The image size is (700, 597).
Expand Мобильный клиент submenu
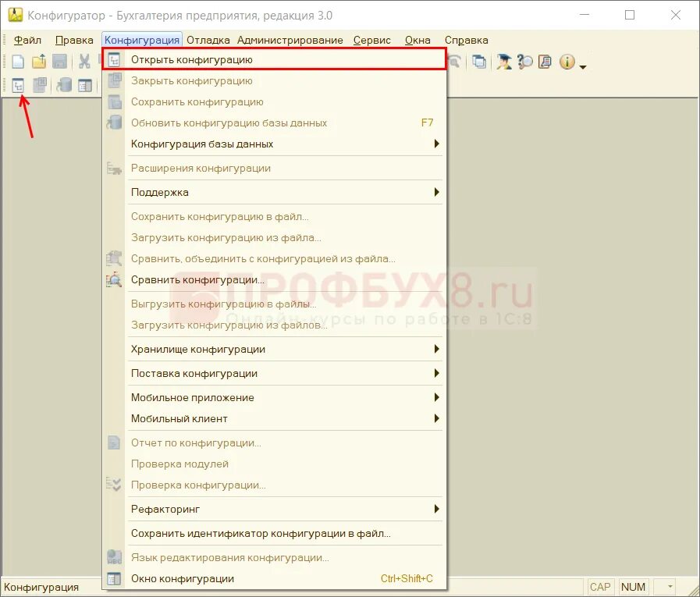pyautogui.click(x=274, y=418)
